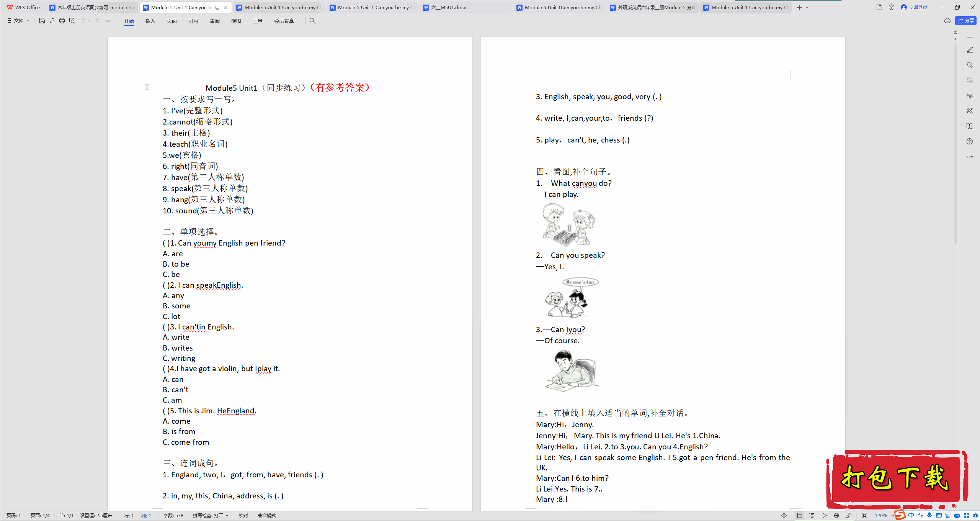Click the 页面 Page ribbon tab
The height and width of the screenshot is (521, 980).
coord(172,21)
